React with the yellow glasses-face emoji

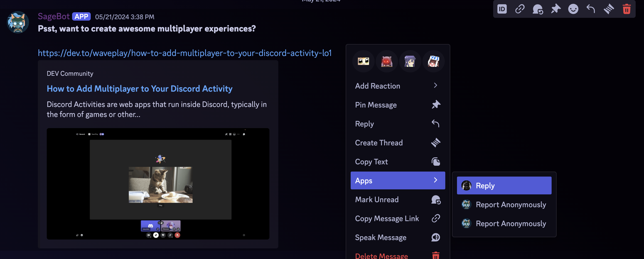[363, 61]
